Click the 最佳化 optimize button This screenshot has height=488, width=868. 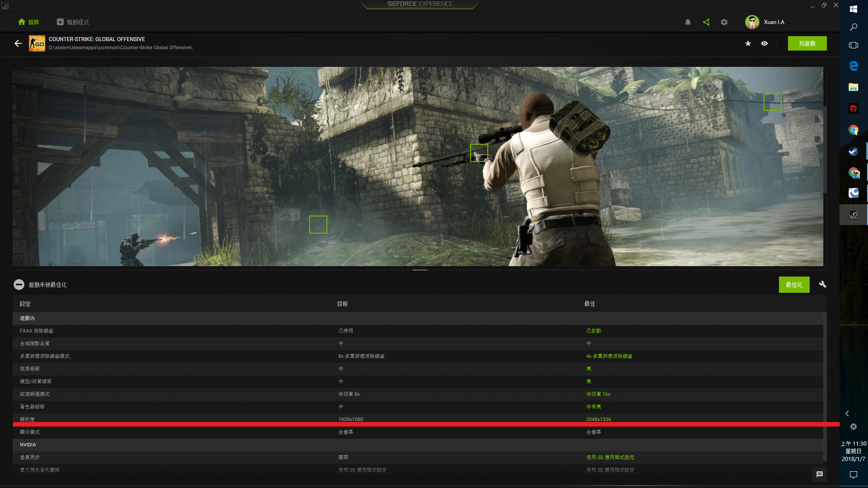[794, 285]
